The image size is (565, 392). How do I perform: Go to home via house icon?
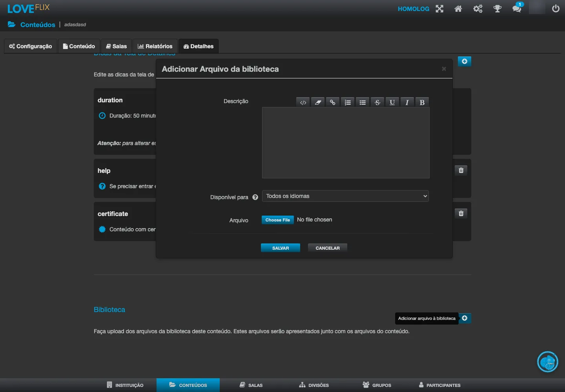(x=458, y=9)
